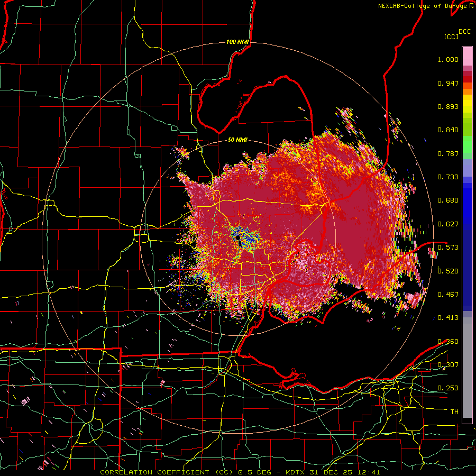Screen dimensions: 476x476
Task: Select the 0.520 scale value
Action: tap(448, 271)
